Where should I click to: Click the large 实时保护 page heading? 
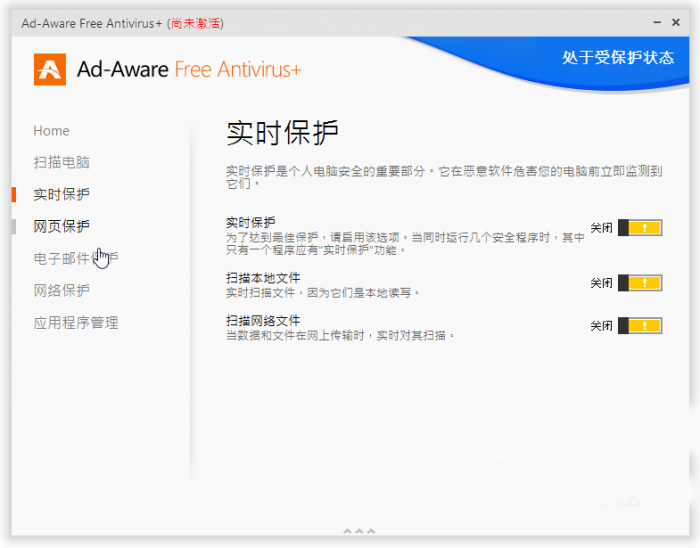click(283, 134)
